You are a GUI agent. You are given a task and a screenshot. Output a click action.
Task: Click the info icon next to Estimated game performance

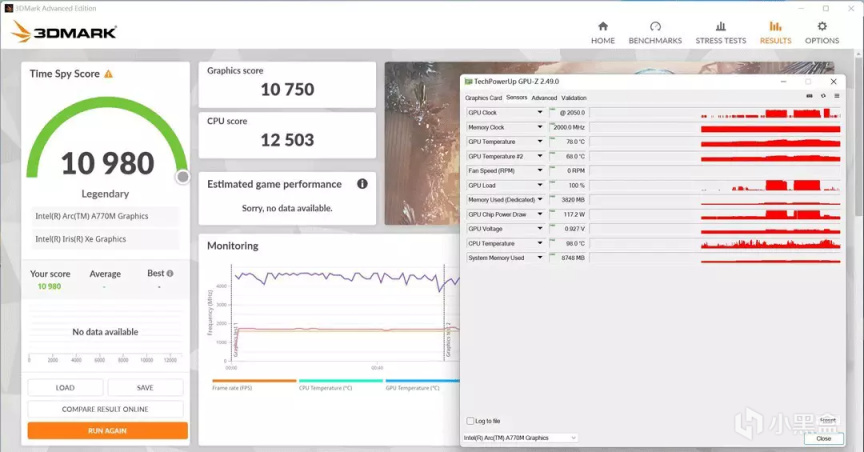362,184
